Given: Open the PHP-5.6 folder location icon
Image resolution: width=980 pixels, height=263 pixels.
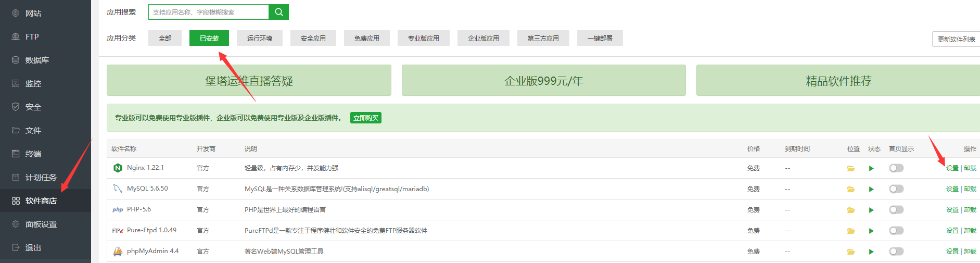Looking at the screenshot, I should click(851, 210).
